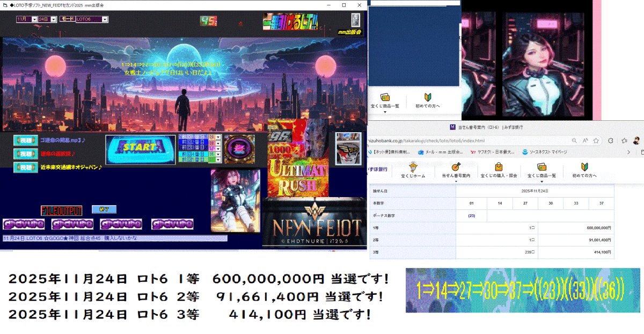Select the 当せん番号案内 dart icon
The height and width of the screenshot is (334, 644).
pyautogui.click(x=456, y=166)
